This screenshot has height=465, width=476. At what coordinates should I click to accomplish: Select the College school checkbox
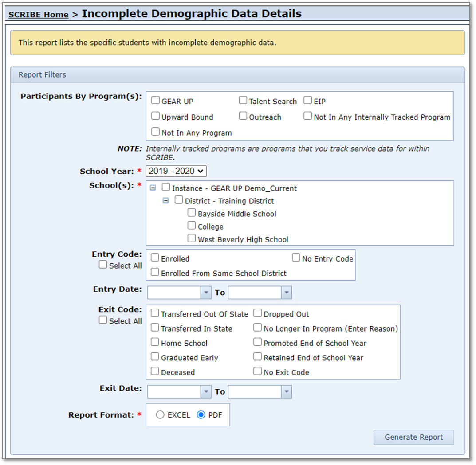(192, 225)
